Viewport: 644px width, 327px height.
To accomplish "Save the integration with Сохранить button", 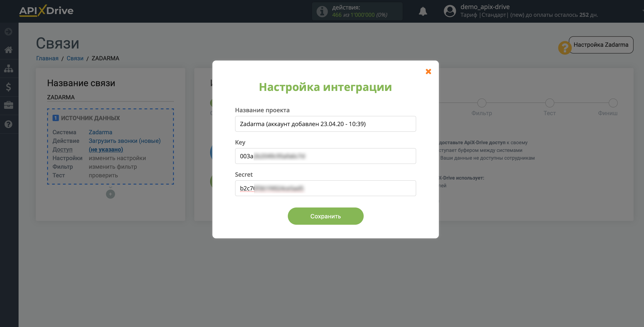I will [325, 216].
